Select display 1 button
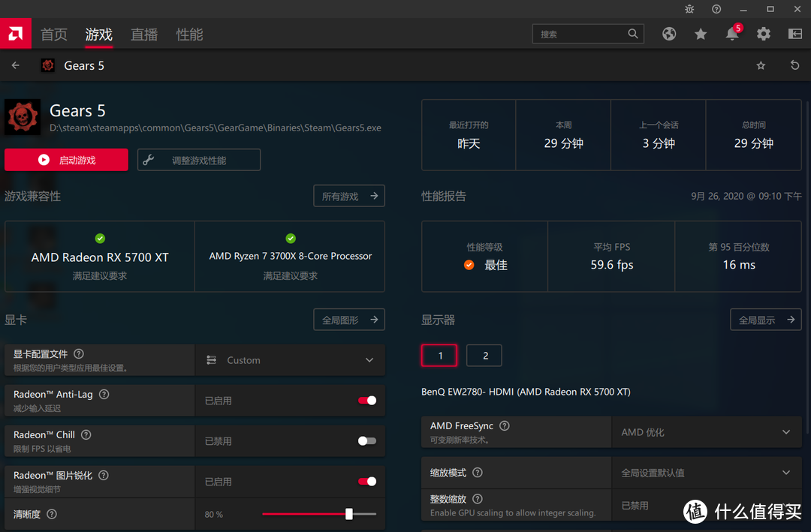 coord(439,355)
